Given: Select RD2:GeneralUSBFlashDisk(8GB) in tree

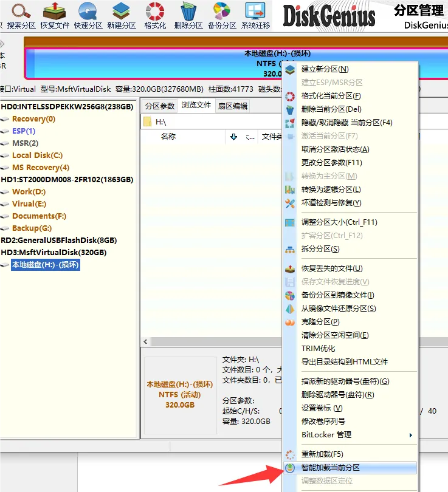Looking at the screenshot, I should tap(59, 241).
